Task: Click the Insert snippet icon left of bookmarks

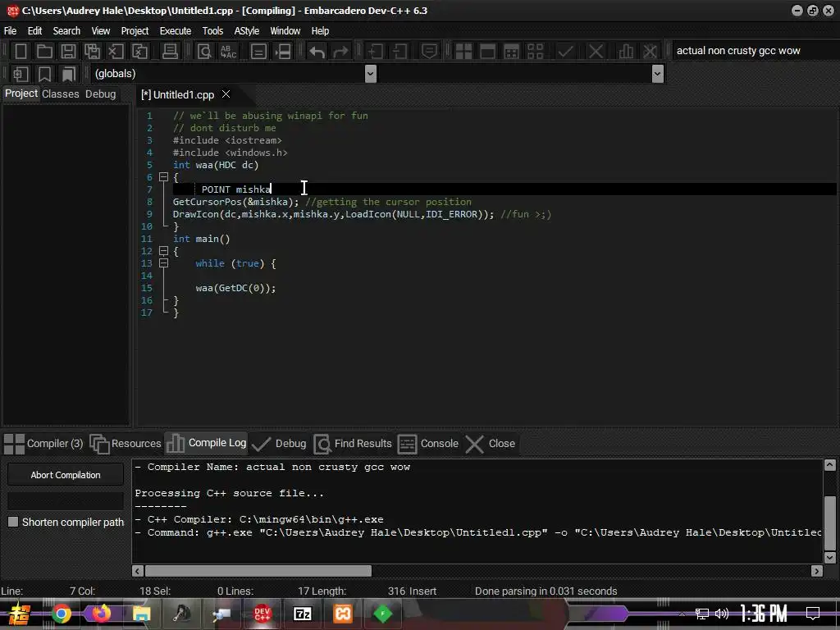Action: click(21, 74)
